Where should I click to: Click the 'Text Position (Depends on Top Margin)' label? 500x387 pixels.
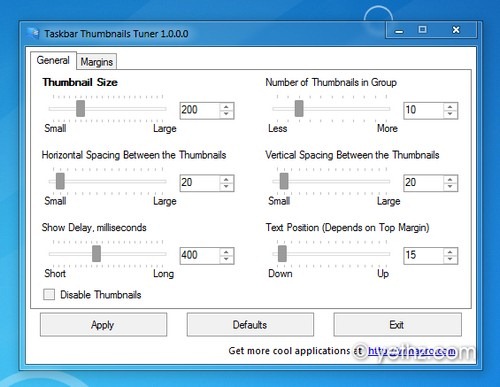click(x=347, y=227)
